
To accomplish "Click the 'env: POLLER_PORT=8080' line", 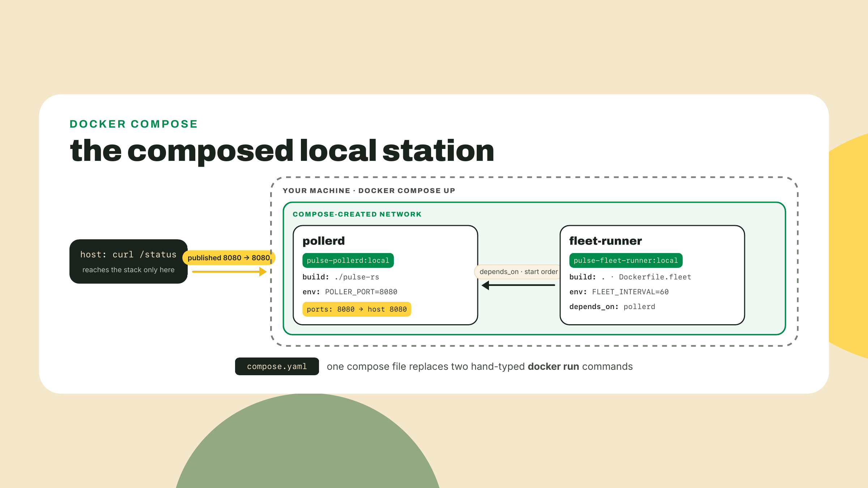I will [350, 292].
